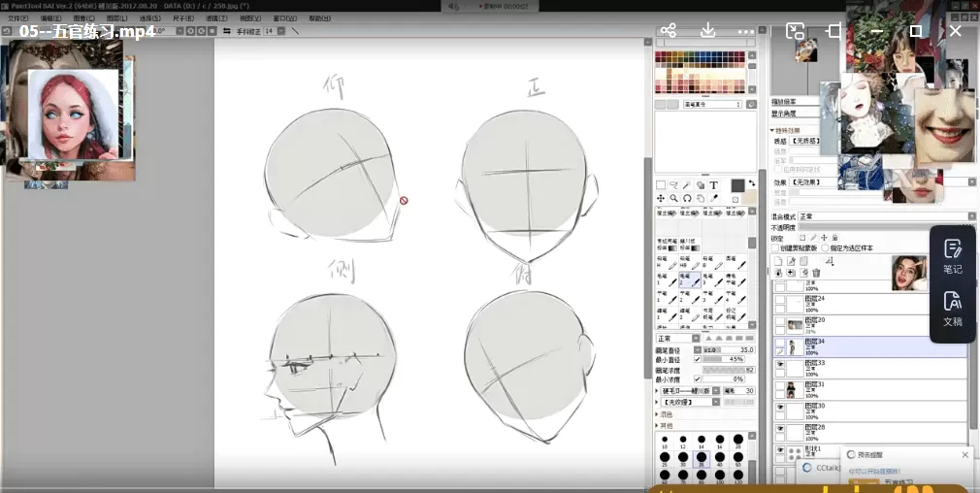Delete layer using trash icon
The width and height of the screenshot is (980, 493).
point(816,274)
